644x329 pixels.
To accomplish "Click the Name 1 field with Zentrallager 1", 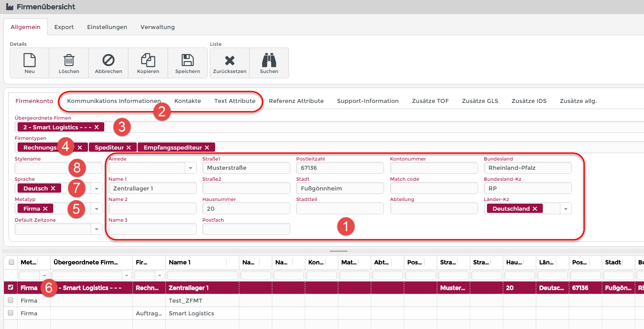I will pos(153,188).
